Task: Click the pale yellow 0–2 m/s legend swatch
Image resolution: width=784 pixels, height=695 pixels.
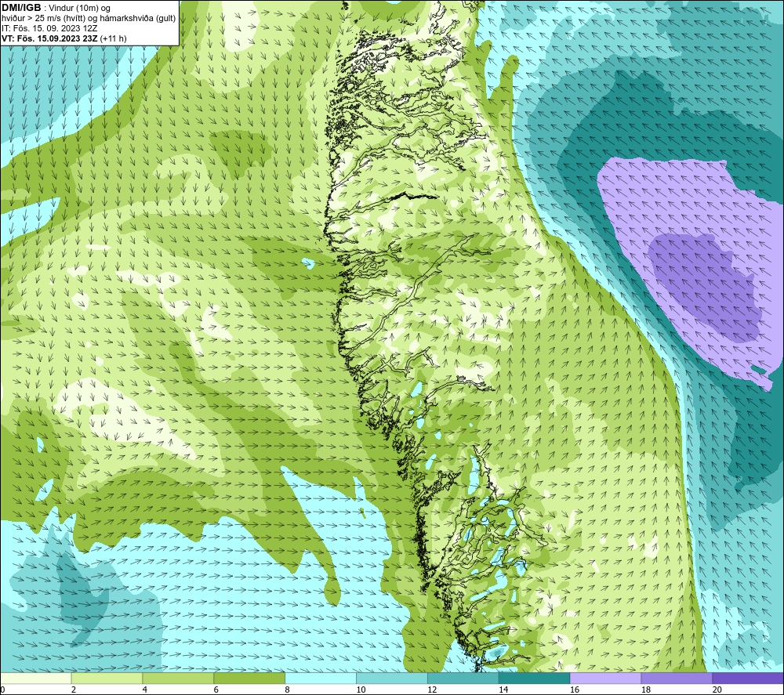Action: pos(36,678)
